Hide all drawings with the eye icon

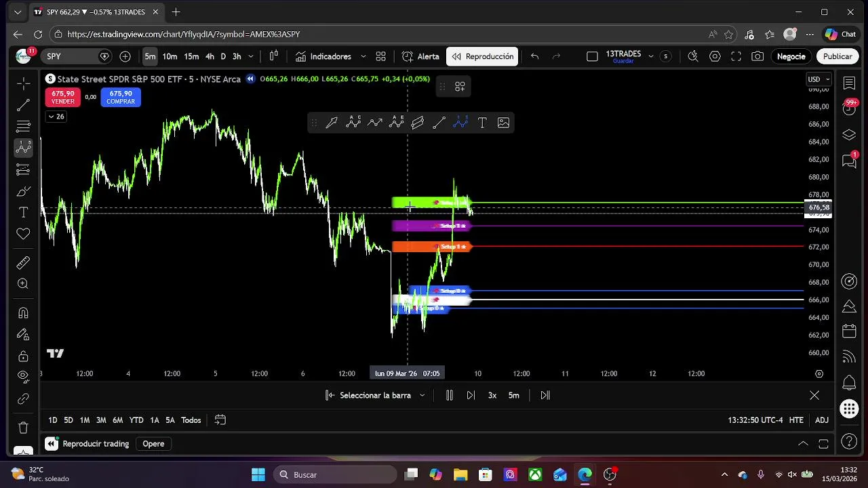click(23, 377)
